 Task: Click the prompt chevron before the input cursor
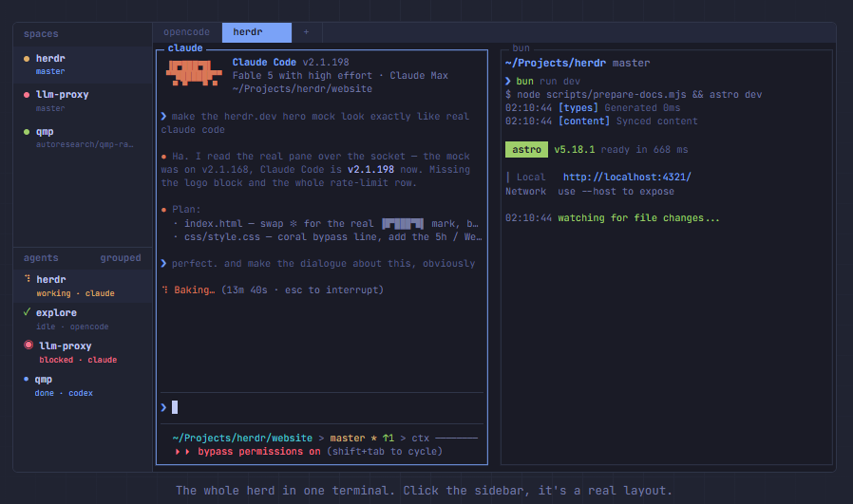(x=163, y=407)
